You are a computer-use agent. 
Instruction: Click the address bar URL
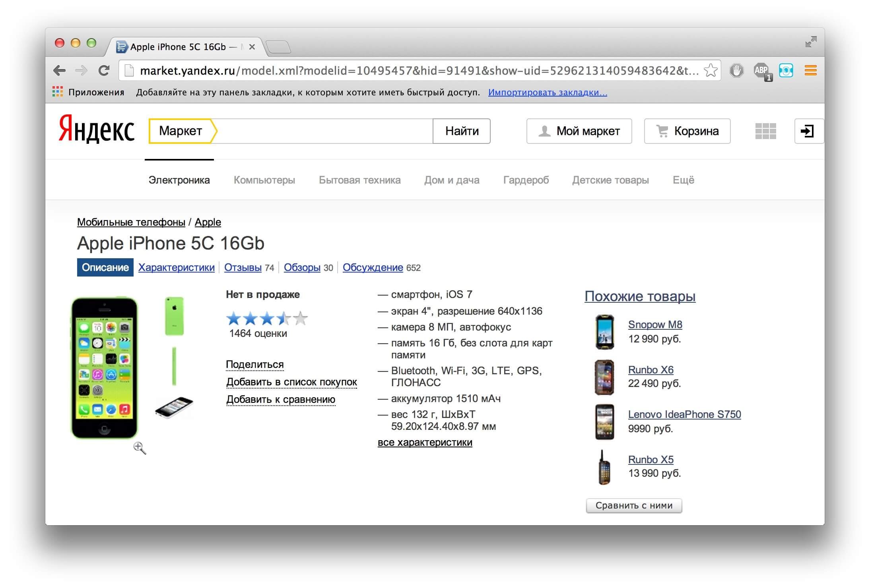pyautogui.click(x=419, y=71)
